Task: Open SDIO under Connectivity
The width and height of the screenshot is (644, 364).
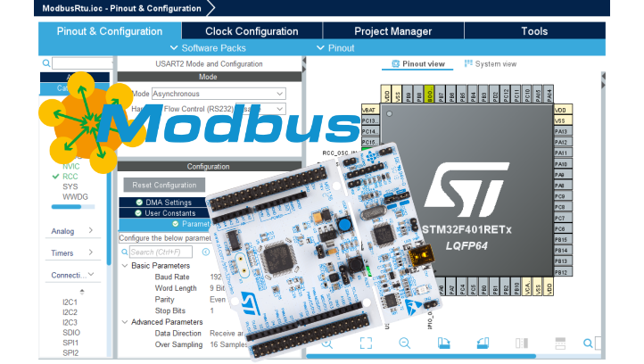Action: tap(71, 333)
